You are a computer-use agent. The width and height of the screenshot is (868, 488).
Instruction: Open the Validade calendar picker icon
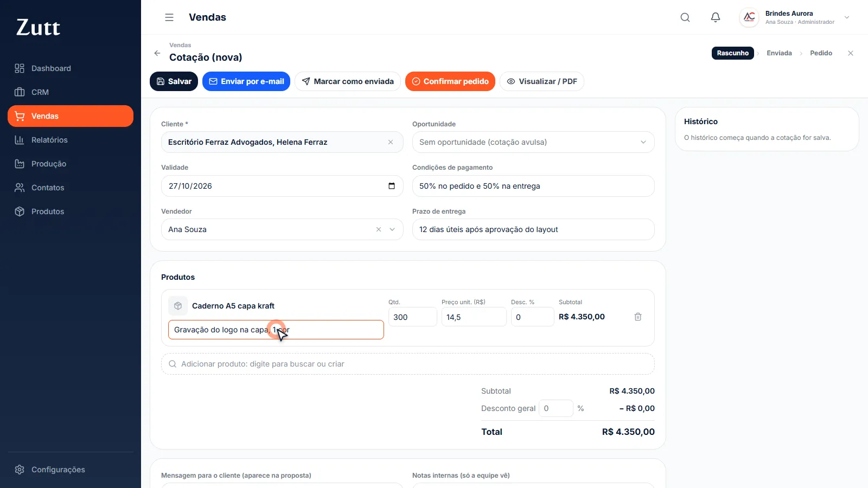392,186
